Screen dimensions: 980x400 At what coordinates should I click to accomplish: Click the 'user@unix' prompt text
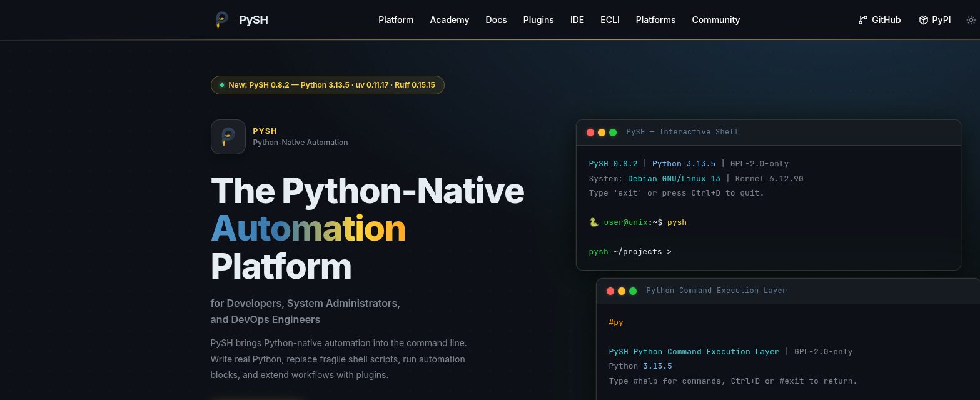(x=624, y=222)
